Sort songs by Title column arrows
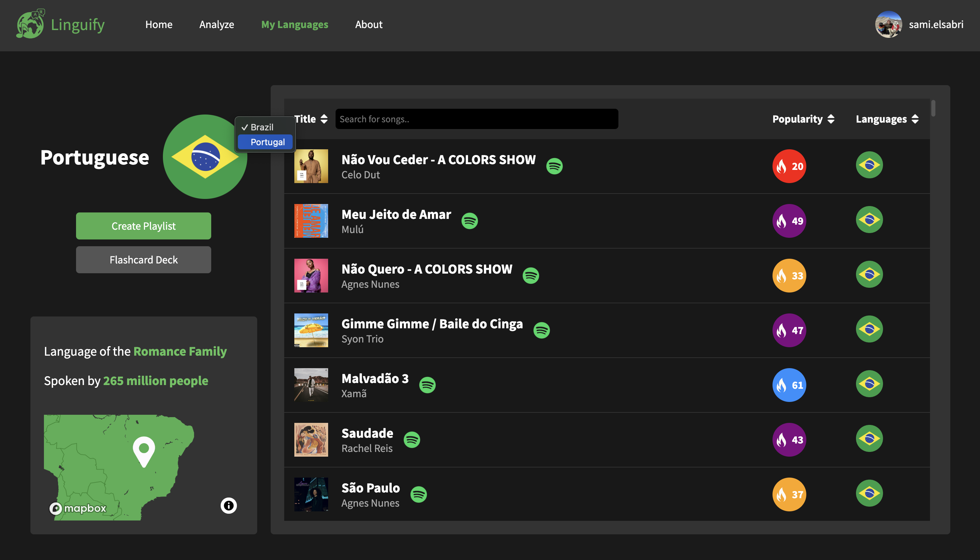Viewport: 980px width, 560px height. tap(324, 119)
